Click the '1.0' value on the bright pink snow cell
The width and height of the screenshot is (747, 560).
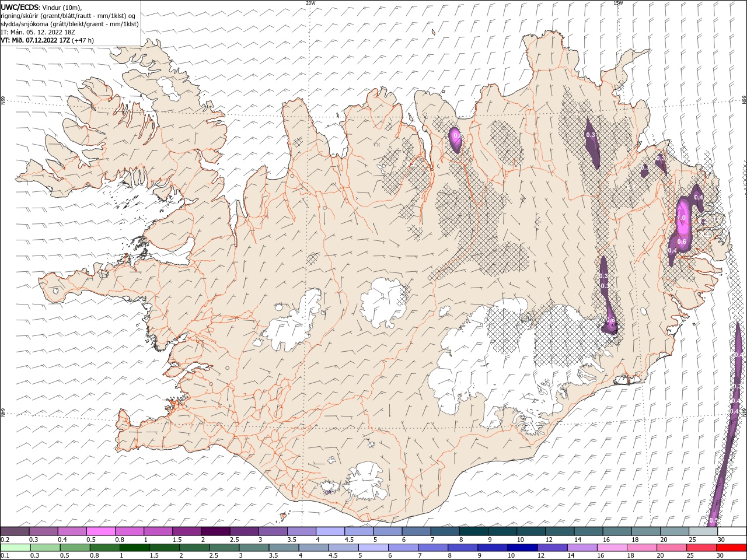click(x=681, y=218)
